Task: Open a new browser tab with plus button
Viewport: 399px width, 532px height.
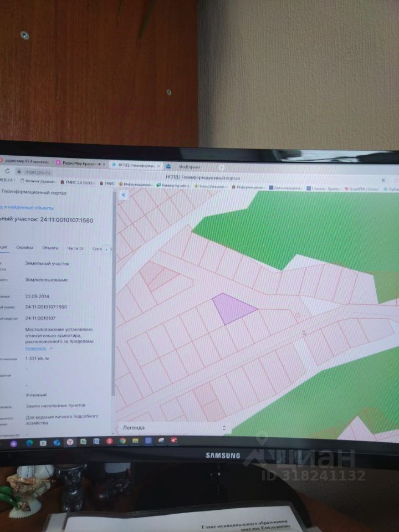Action: pyautogui.click(x=222, y=167)
